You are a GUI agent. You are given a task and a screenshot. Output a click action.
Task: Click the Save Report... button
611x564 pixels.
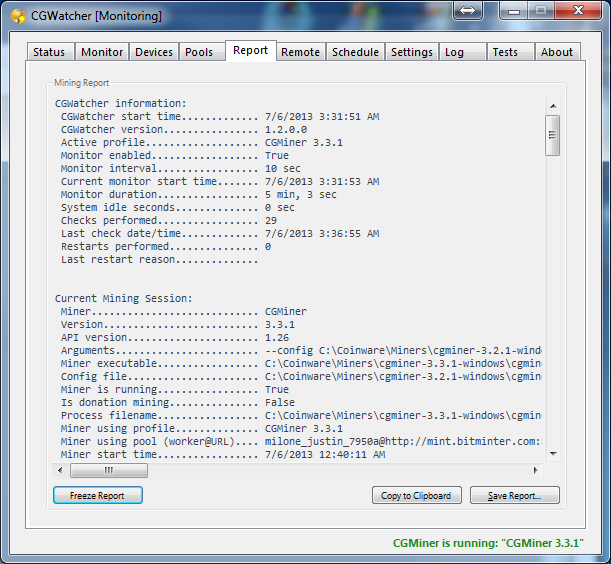(x=515, y=495)
